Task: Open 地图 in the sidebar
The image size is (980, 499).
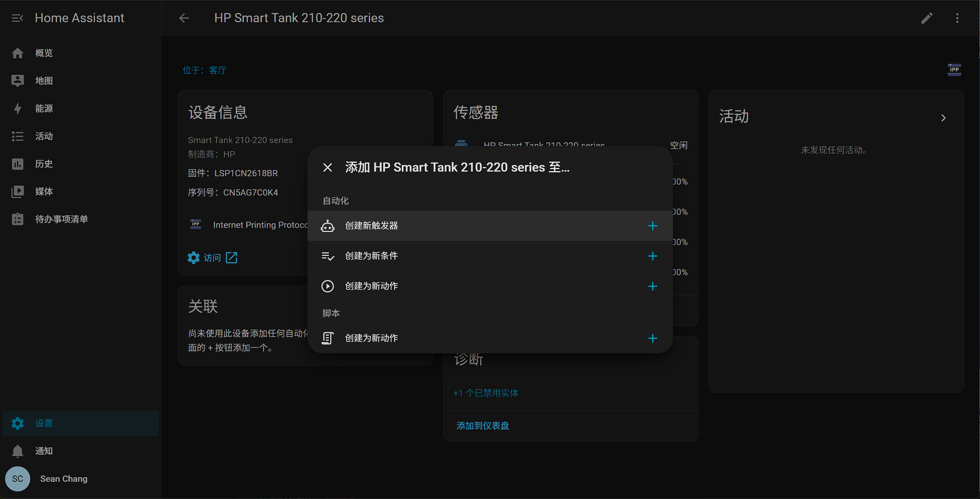Action: (x=81, y=81)
